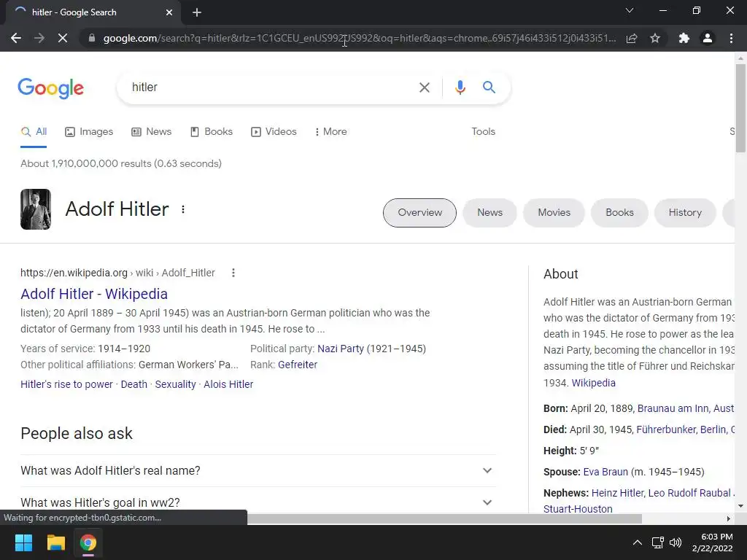
Task: Switch to the News search tab
Action: point(152,132)
